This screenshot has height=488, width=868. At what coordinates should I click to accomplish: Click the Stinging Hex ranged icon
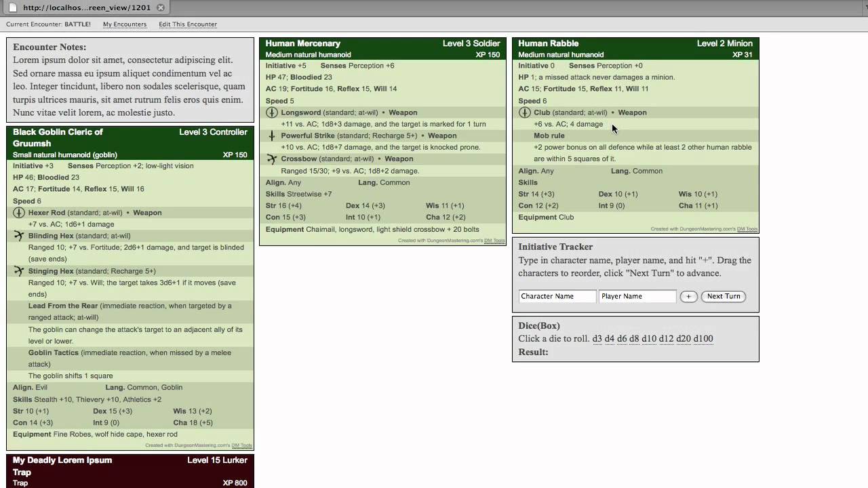click(x=19, y=271)
